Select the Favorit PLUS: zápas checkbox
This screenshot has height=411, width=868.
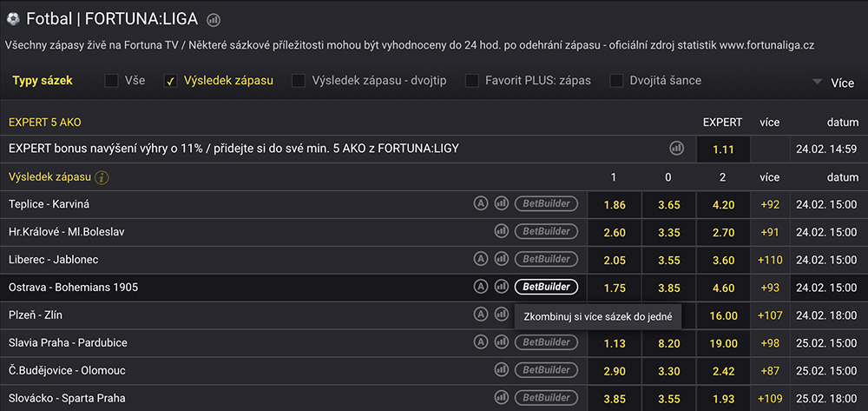(472, 81)
